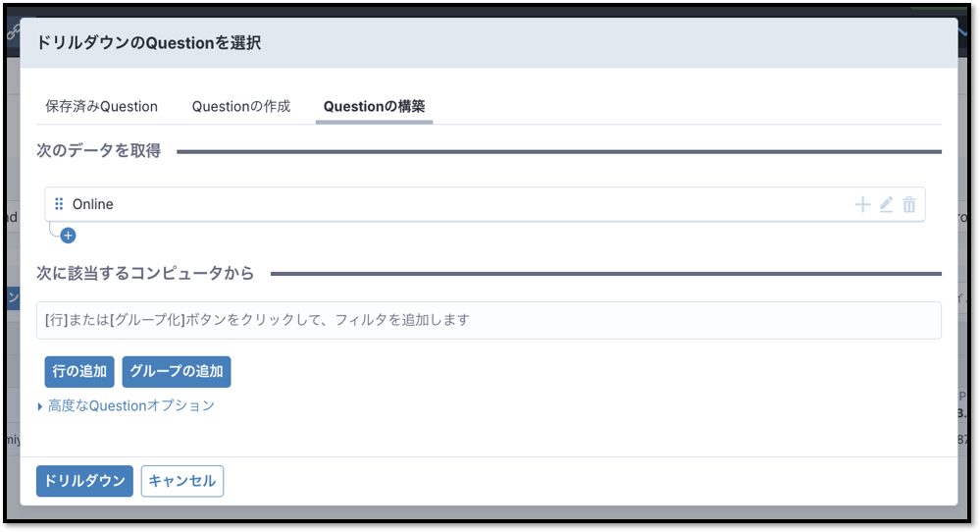Edit the Online sensor with the pencil icon
Viewport: 980px width, 532px height.
point(886,204)
